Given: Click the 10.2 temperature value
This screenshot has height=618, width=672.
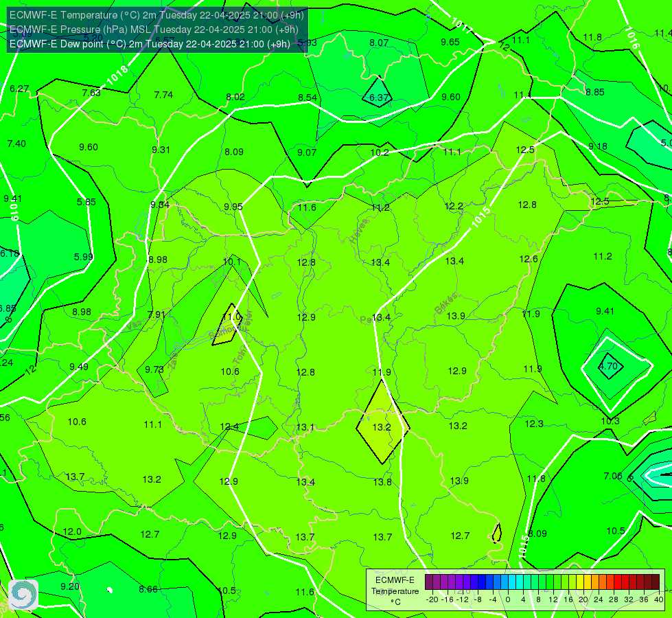Looking at the screenshot, I should tap(380, 152).
